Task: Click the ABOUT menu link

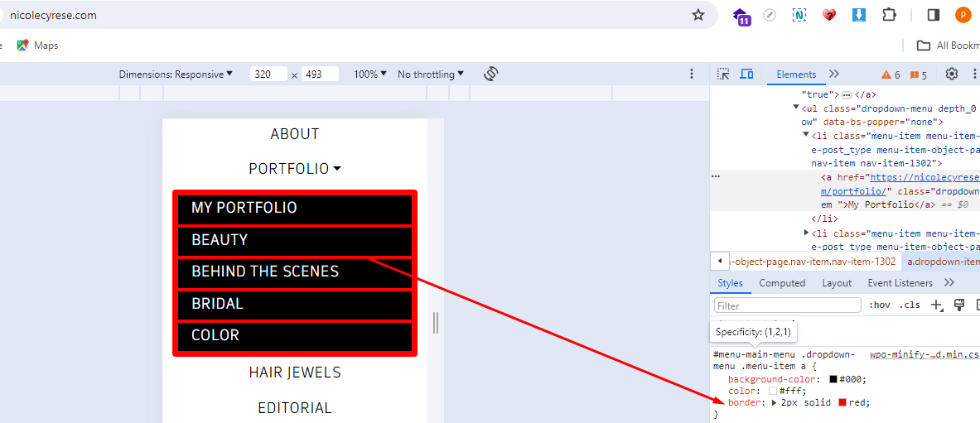Action: (294, 134)
